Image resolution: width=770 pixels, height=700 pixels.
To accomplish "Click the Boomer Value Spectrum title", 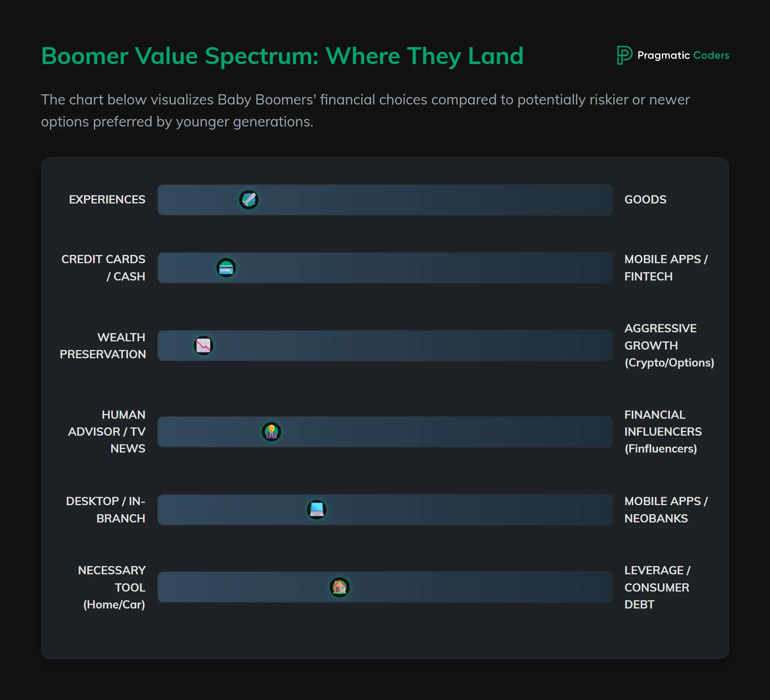I will click(282, 56).
